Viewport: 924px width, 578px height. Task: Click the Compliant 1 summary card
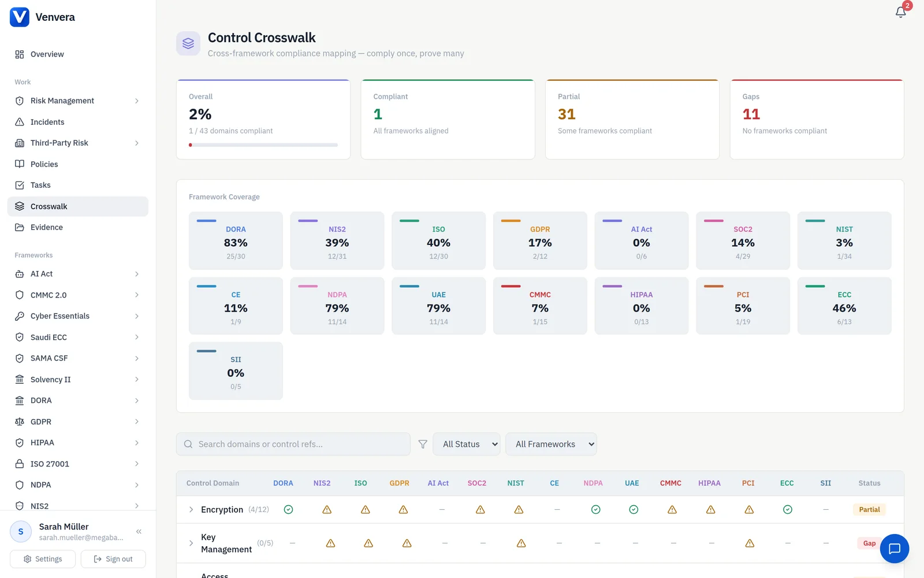pos(448,119)
